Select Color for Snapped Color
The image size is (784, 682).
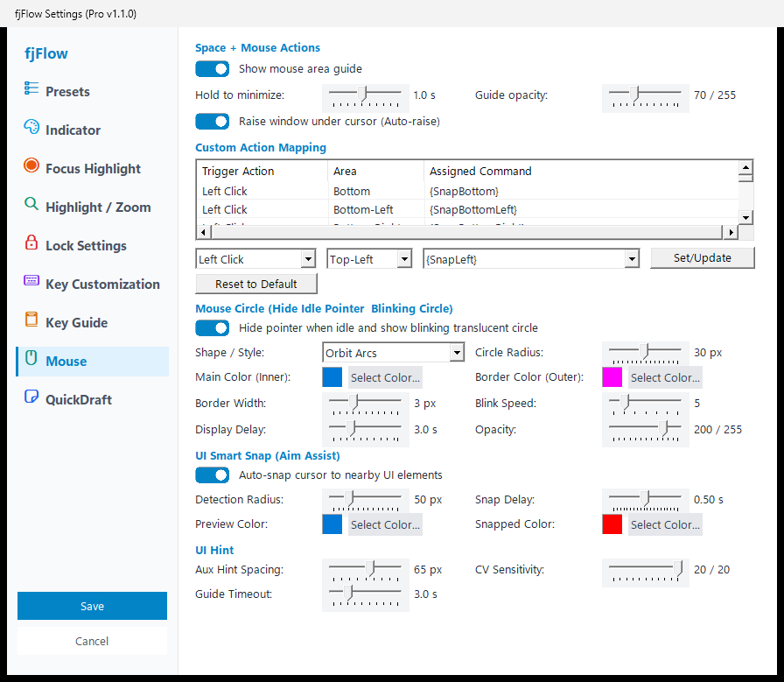click(665, 525)
